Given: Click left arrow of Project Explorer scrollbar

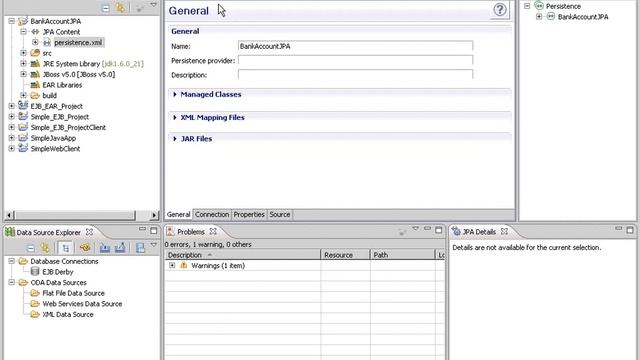Looking at the screenshot, I should click(x=9, y=215).
